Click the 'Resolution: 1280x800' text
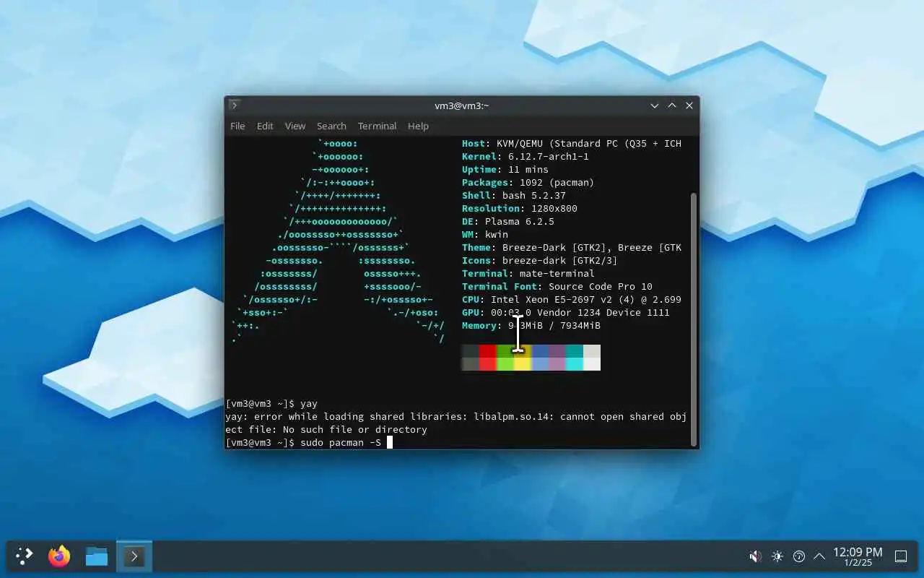 [520, 208]
